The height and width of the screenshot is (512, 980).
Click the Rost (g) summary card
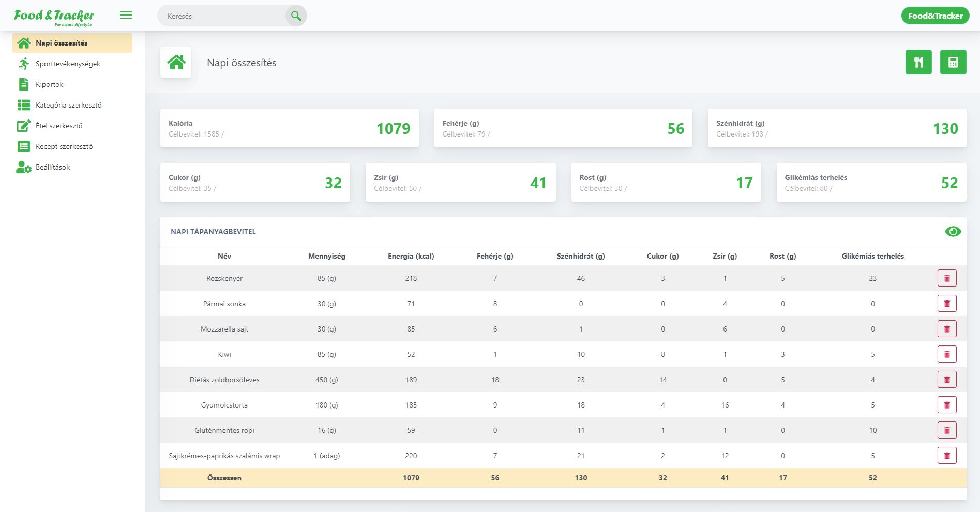coord(666,182)
